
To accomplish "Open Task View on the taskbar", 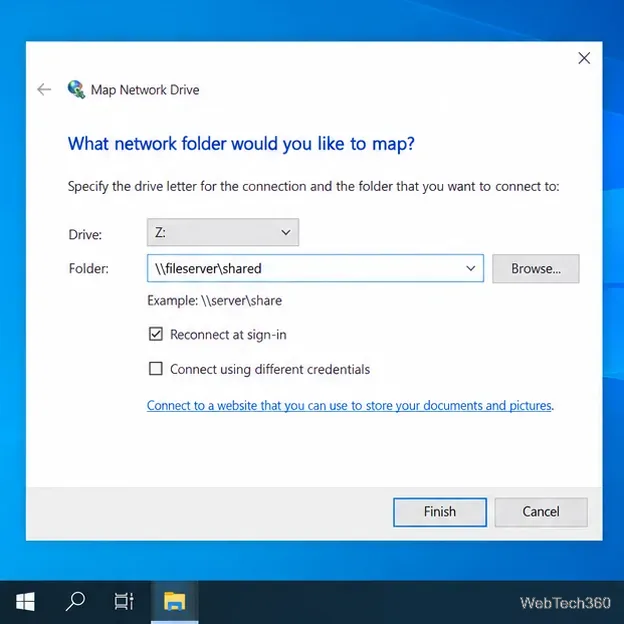I will click(124, 601).
